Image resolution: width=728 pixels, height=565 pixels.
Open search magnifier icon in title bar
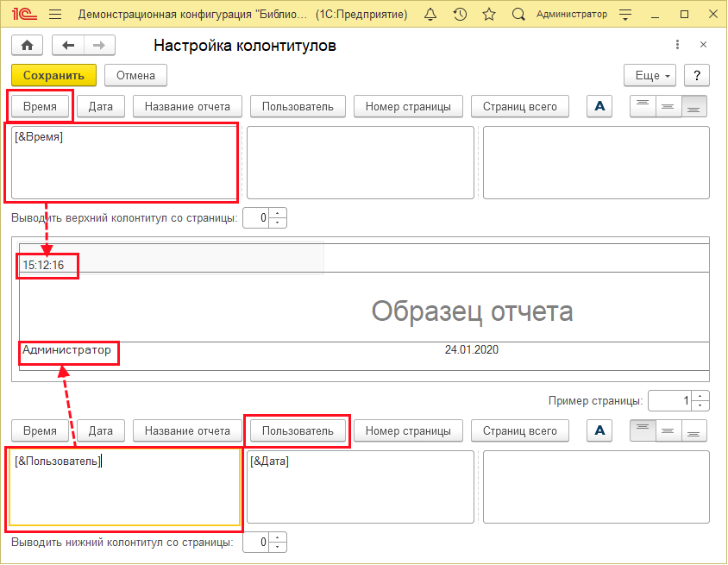[518, 15]
